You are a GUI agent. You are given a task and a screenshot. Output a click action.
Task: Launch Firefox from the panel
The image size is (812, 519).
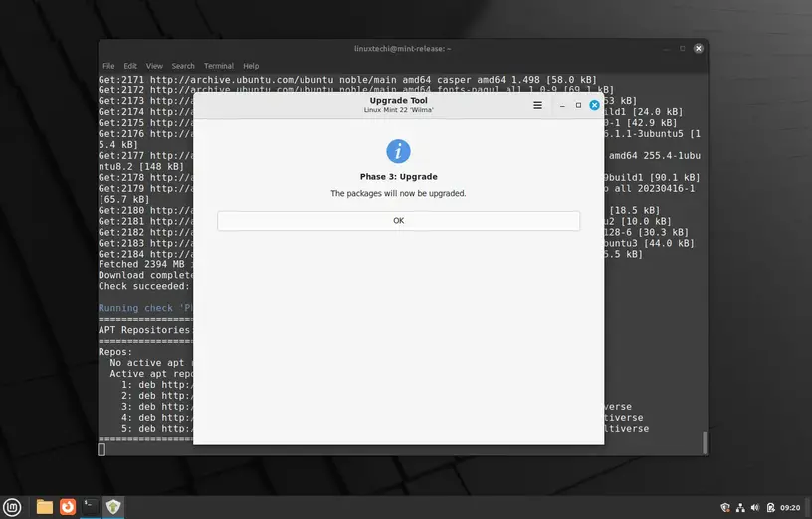tap(68, 507)
